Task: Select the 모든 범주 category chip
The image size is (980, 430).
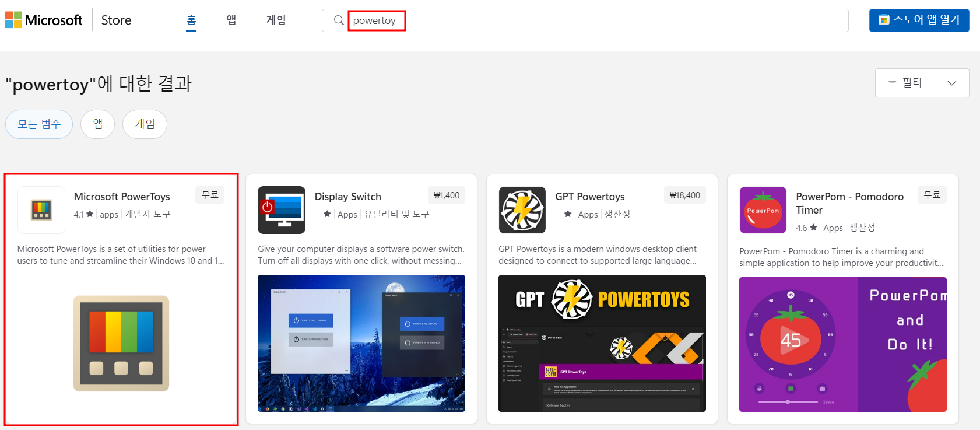Action: [x=39, y=124]
